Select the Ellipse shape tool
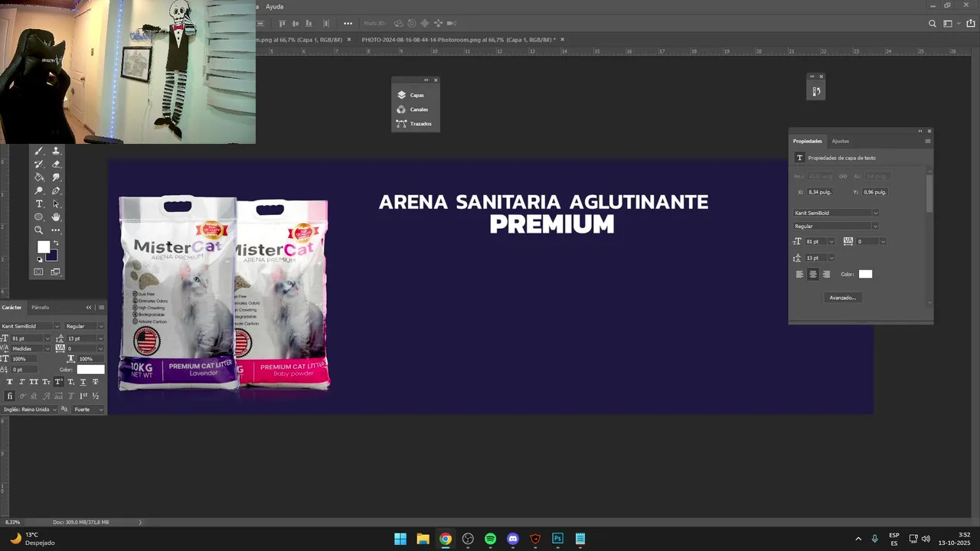 [38, 217]
